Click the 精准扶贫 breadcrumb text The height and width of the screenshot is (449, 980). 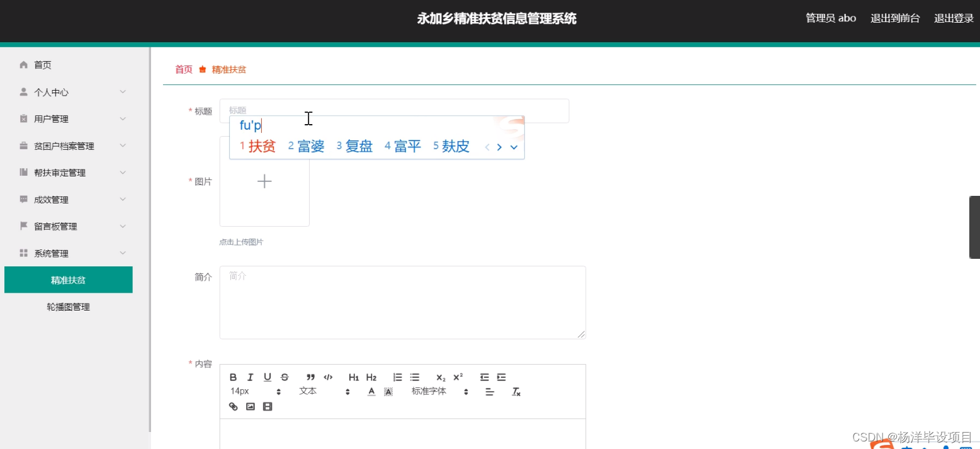click(x=229, y=69)
